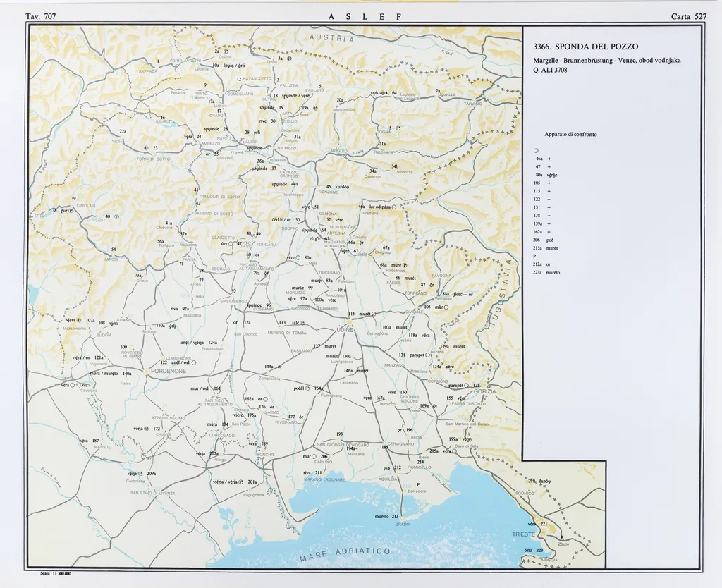Click the circled P symbol beside talē 113
This screenshot has height=588, width=722.
pos(303,322)
